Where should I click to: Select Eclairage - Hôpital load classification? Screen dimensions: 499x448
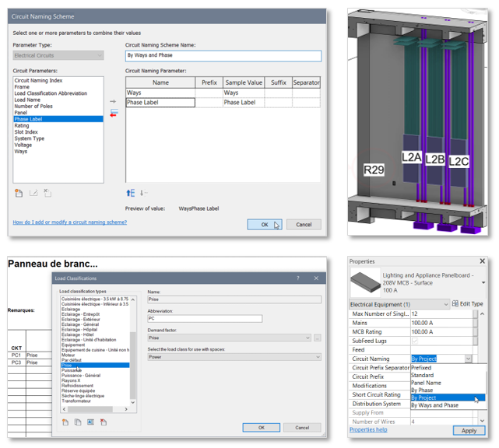point(79,330)
